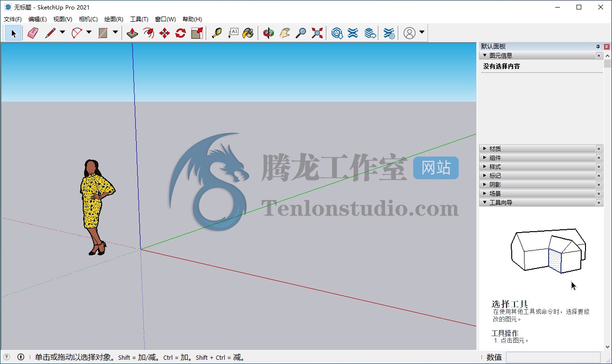Close the 阴影 panel
Image resolution: width=612 pixels, height=364 pixels.
[x=599, y=184]
